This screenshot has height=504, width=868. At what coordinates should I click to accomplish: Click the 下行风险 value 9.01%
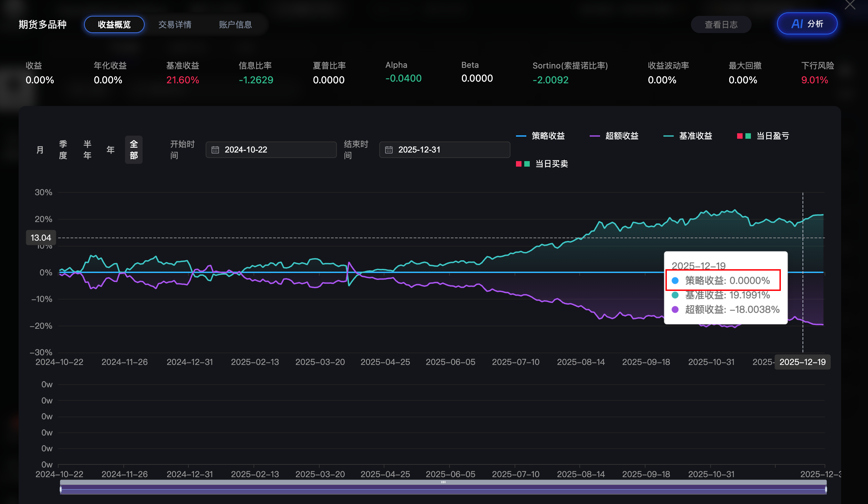814,80
